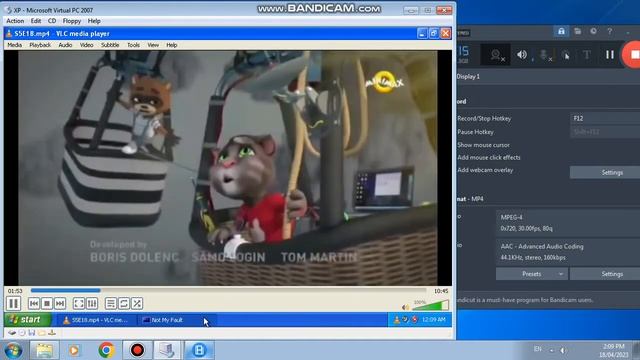Open VLC Help menu
The width and height of the screenshot is (640, 360).
tap(171, 45)
